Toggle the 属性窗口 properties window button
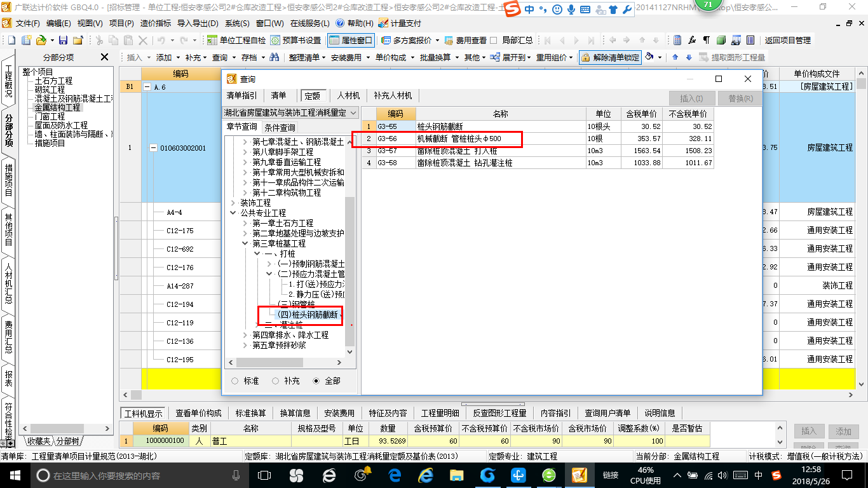 (351, 40)
